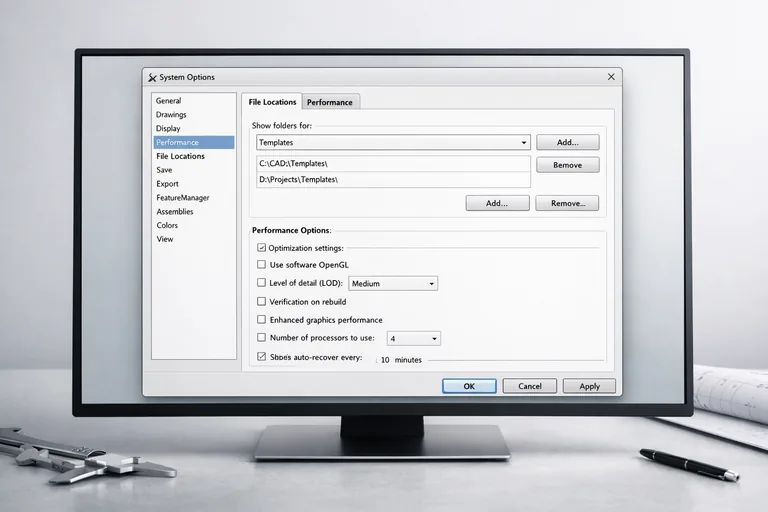The image size is (768, 512).
Task: Click the Add... button beside Templates dropdown
Action: pyautogui.click(x=567, y=143)
